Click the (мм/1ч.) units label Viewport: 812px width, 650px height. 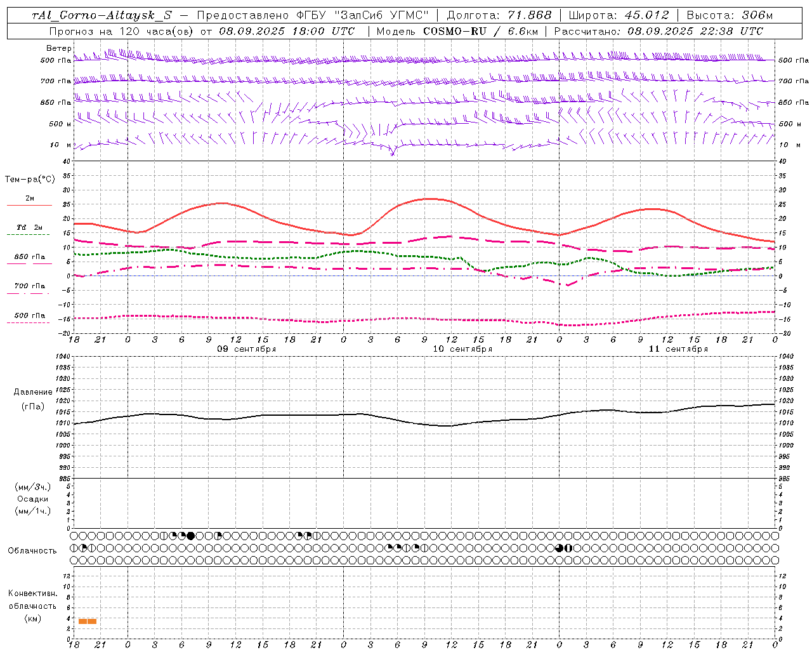(x=33, y=511)
